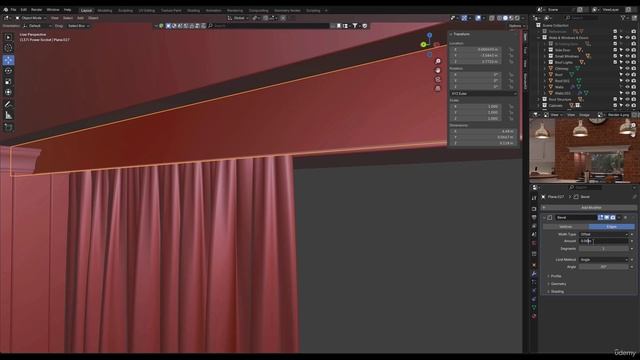Select the Annotate tool
The height and width of the screenshot is (360, 640).
click(x=8, y=104)
